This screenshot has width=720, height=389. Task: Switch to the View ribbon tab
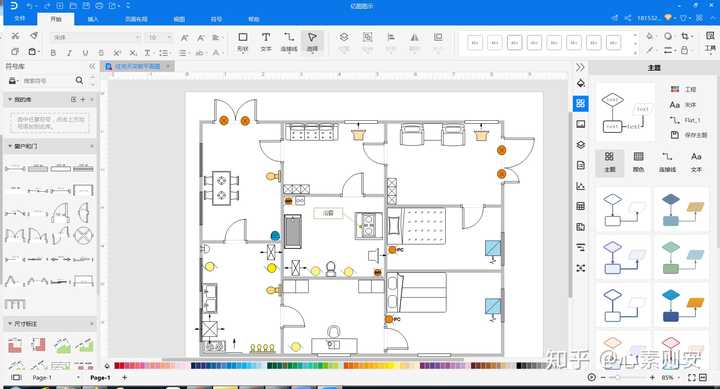[179, 19]
